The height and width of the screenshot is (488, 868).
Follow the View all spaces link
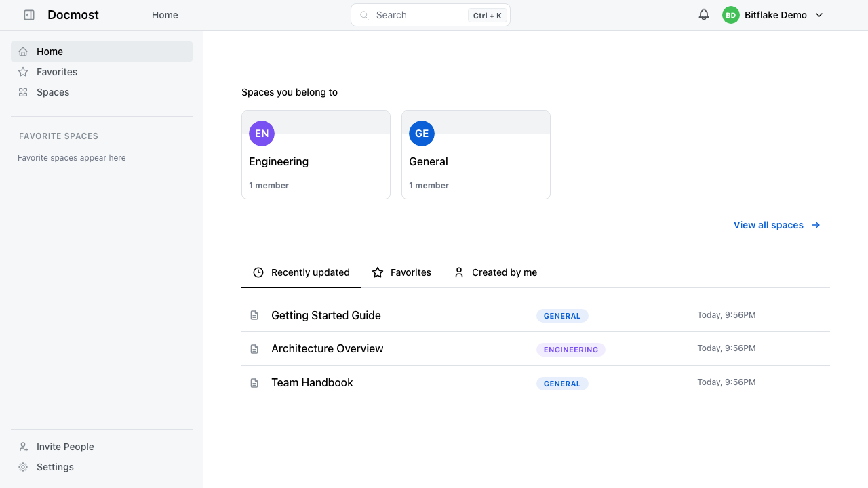click(x=777, y=225)
